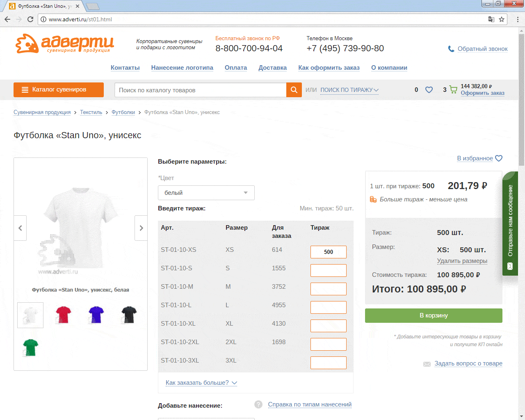
Task: Open the 'Отправьте нам сообщение' side widget
Action: click(x=510, y=224)
